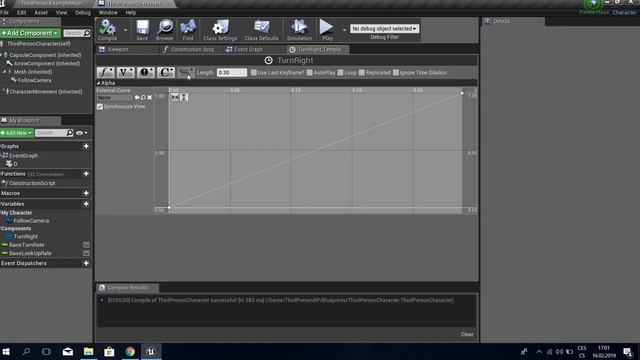Viewport: 640px width, 360px height.
Task: Click zoom to fit horizontal icon
Action: point(175,97)
